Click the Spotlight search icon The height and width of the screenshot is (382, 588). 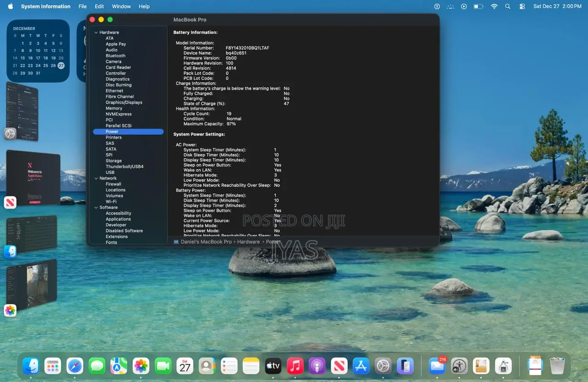tap(508, 6)
